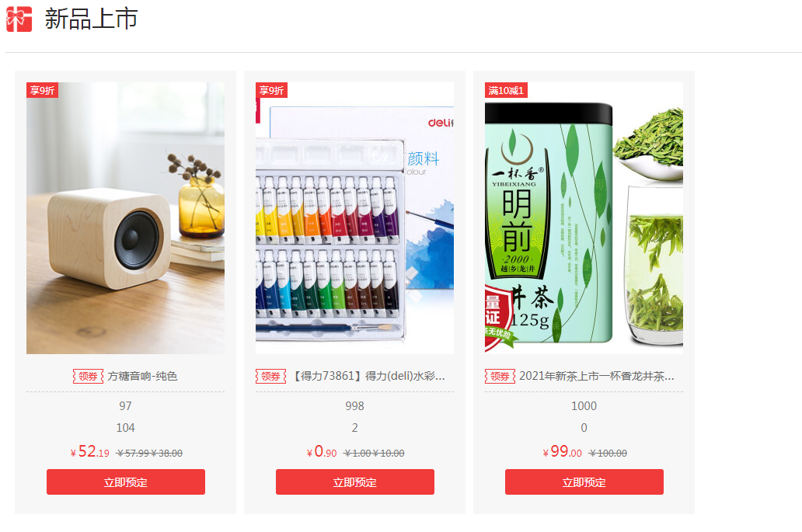This screenshot has height=532, width=802.
Task: Click the ¥99.00 price on the tea
Action: (562, 452)
